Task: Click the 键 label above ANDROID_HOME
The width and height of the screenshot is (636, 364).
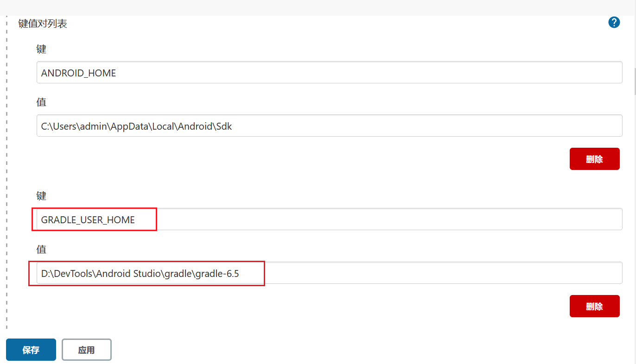Action: pos(41,49)
